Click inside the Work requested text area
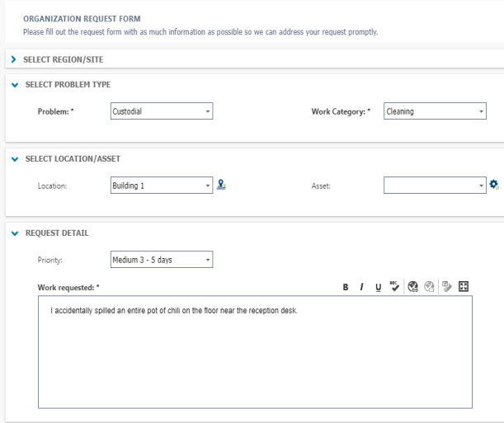This screenshot has width=504, height=423. coord(255,352)
